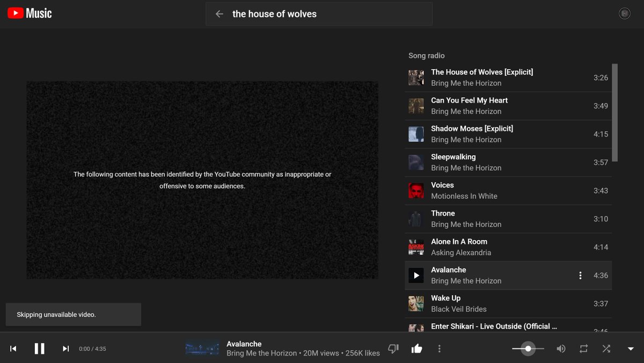Play Enter Shikari - Live Outside track
Viewport: 644px width, 363px height.
pos(508,326)
